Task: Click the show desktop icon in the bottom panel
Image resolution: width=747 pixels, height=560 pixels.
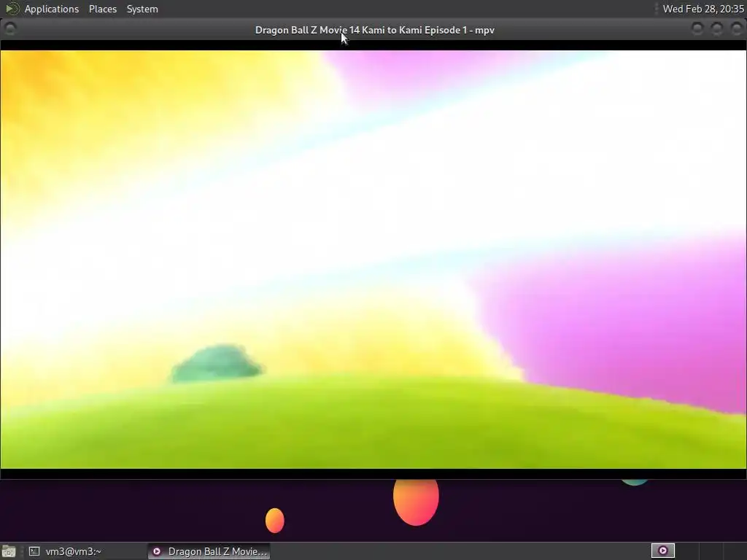Action: pyautogui.click(x=9, y=551)
